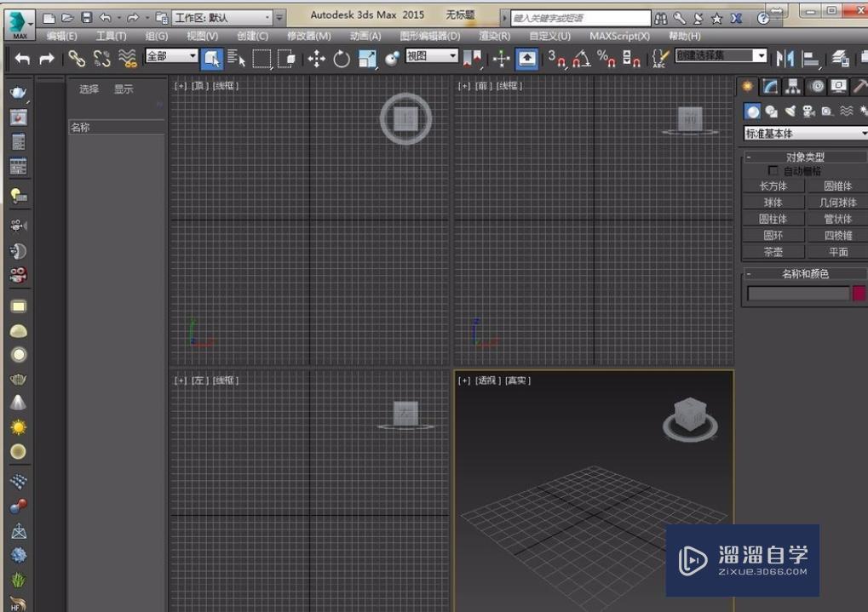Open the 全部 selection filter dropdown
This screenshot has height=612, width=868.
pos(171,56)
